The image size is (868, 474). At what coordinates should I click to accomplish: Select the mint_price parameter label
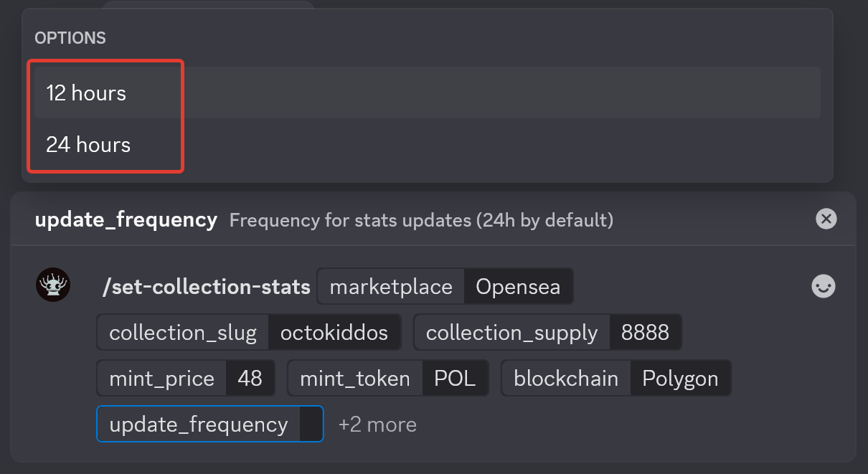[x=161, y=378]
